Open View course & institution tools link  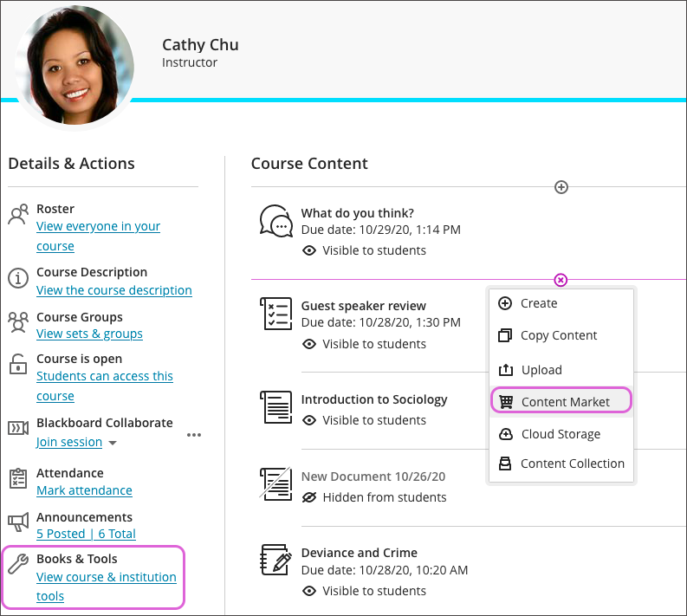coord(106,587)
